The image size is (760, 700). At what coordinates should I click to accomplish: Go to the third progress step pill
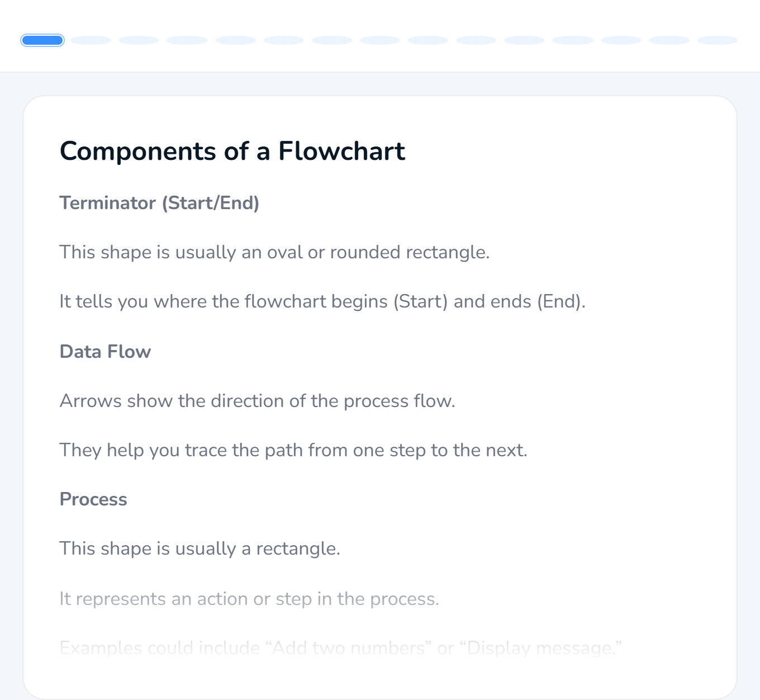139,40
